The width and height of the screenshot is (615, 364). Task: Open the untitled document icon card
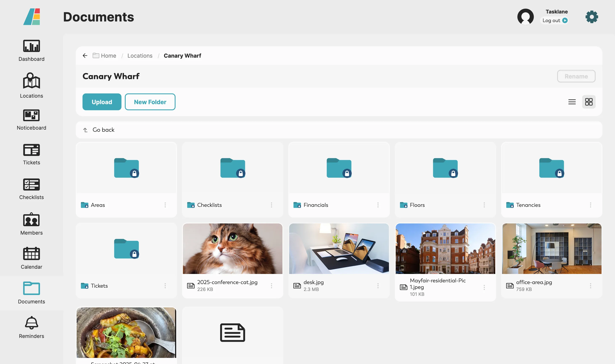pos(232,332)
